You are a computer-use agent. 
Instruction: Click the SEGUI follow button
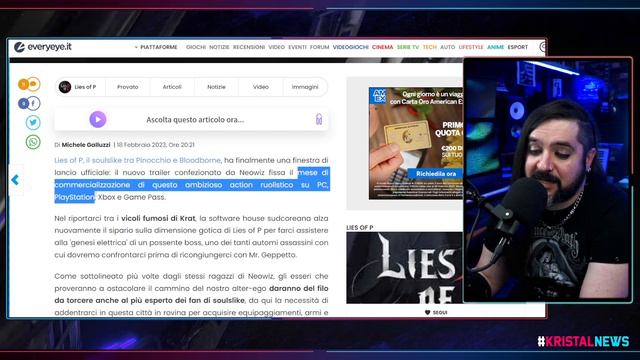[x=436, y=312]
